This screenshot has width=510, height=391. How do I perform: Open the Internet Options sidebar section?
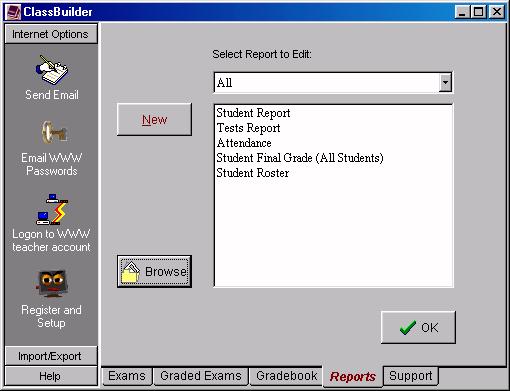pos(51,34)
